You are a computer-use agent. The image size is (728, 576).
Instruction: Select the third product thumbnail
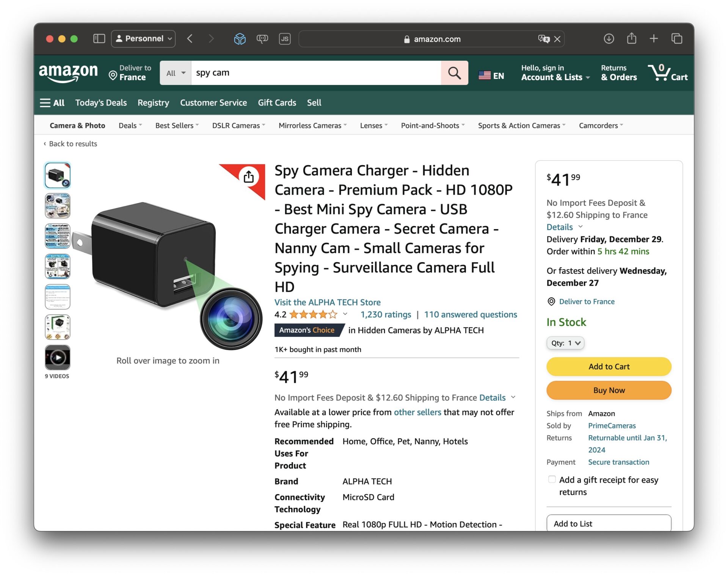(x=58, y=236)
